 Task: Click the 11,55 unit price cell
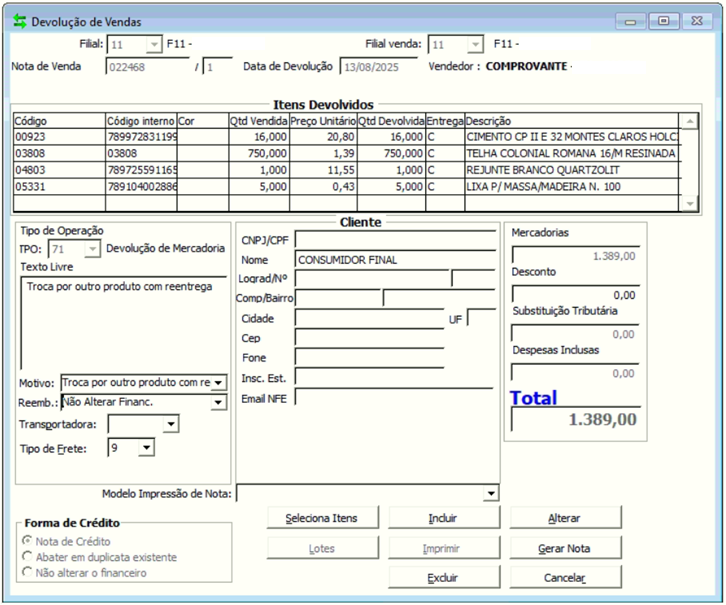click(323, 170)
